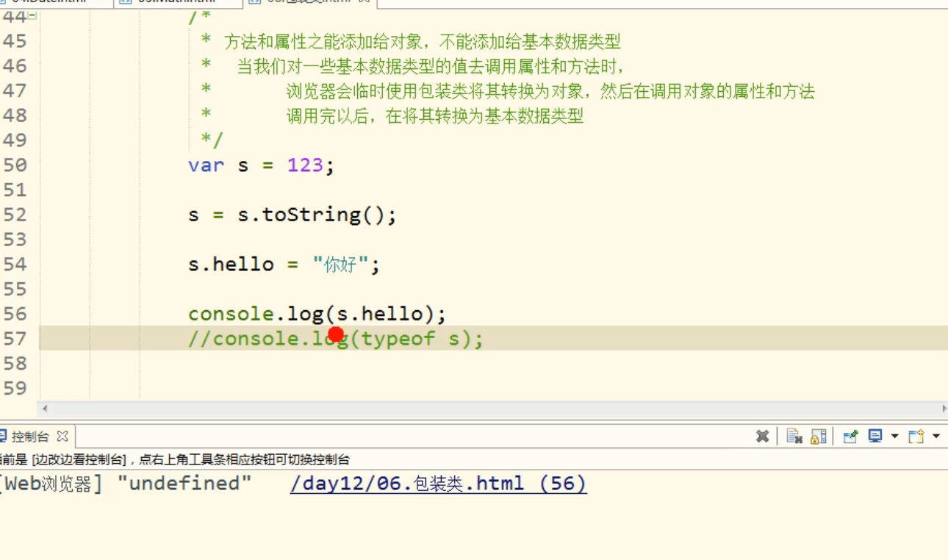The height and width of the screenshot is (560, 948).
Task: Click the editor horizontal scrollbar track
Action: click(494, 408)
